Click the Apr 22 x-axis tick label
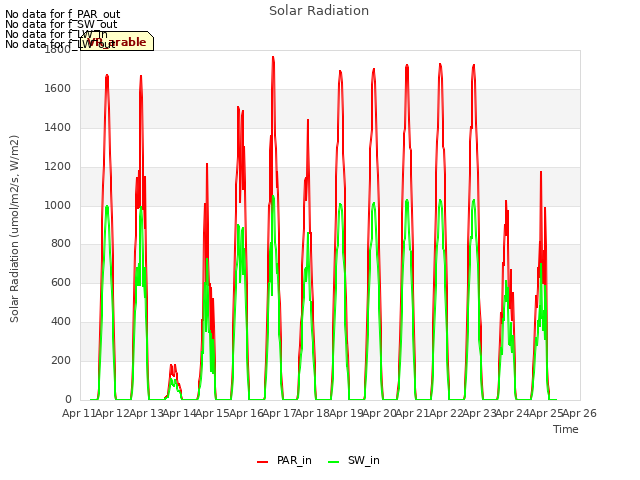 point(446,413)
